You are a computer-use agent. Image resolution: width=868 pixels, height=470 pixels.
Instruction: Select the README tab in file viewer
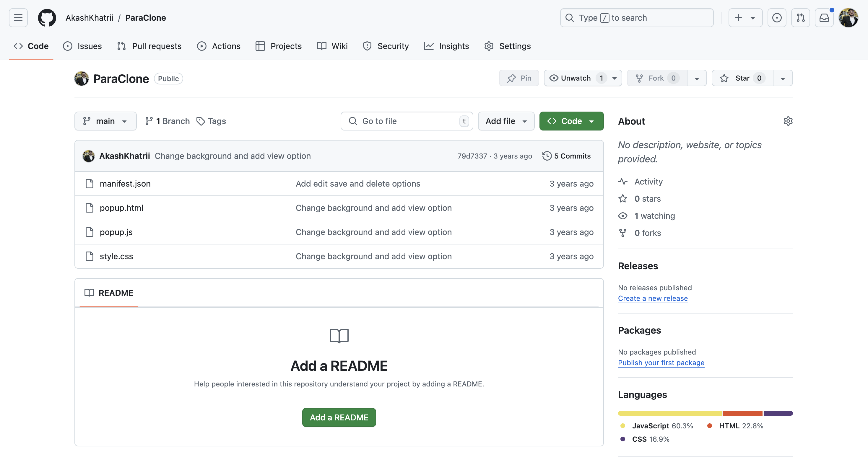(x=109, y=293)
